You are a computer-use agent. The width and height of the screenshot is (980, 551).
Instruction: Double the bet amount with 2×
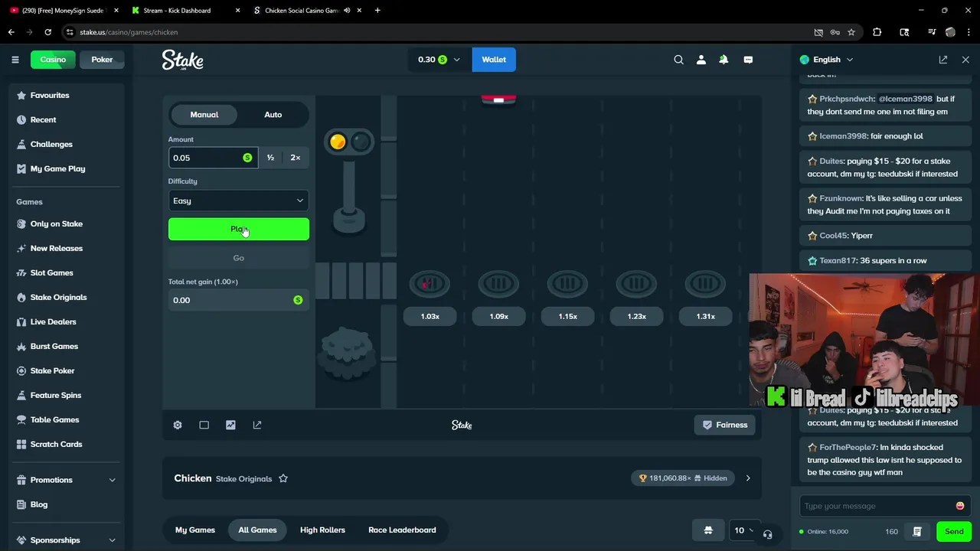pyautogui.click(x=296, y=158)
